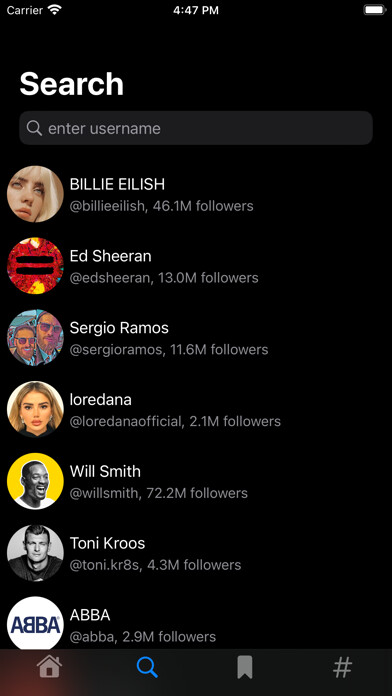The height and width of the screenshot is (696, 392).
Task: Select the @edsheeran handle row
Action: tap(164, 278)
